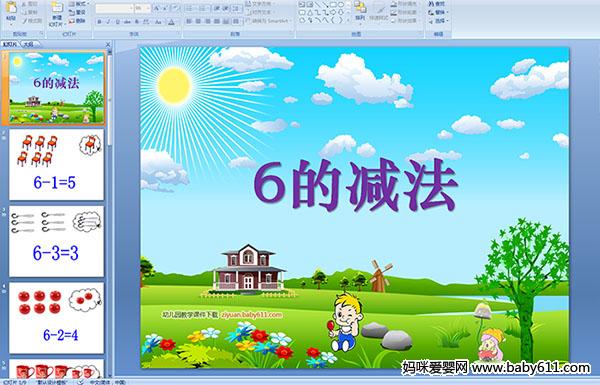
Task: Open the font size dropdown
Action: 142,8
